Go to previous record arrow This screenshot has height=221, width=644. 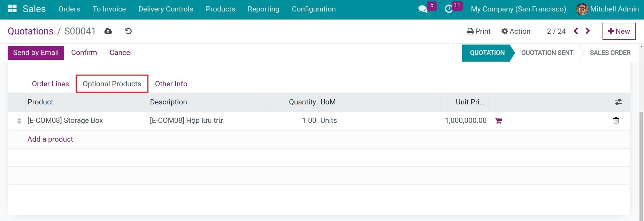576,31
